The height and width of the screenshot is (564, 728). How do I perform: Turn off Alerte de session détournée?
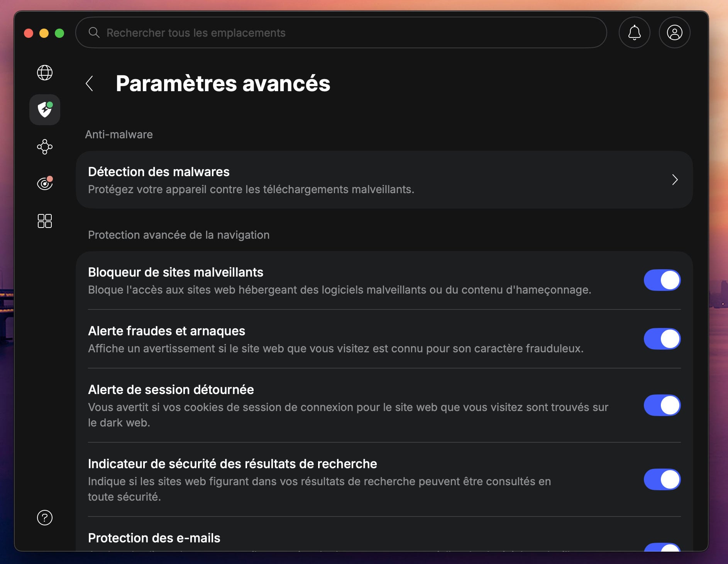pos(662,405)
